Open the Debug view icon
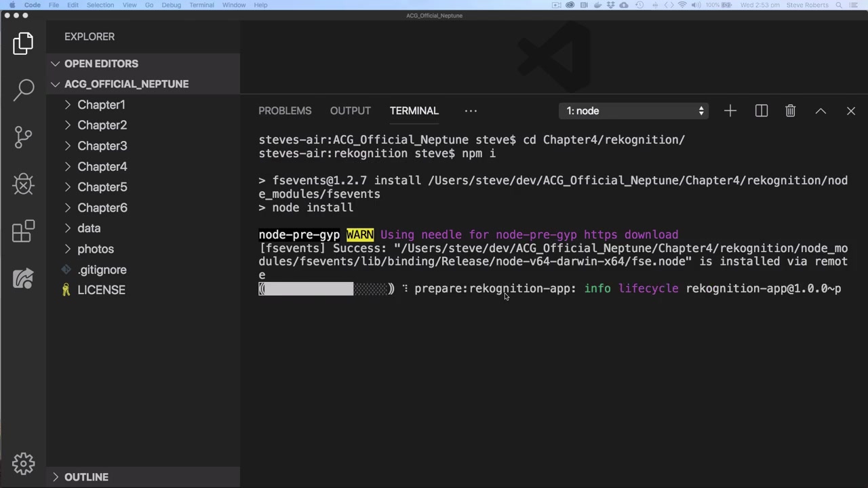Image resolution: width=868 pixels, height=488 pixels. click(23, 184)
